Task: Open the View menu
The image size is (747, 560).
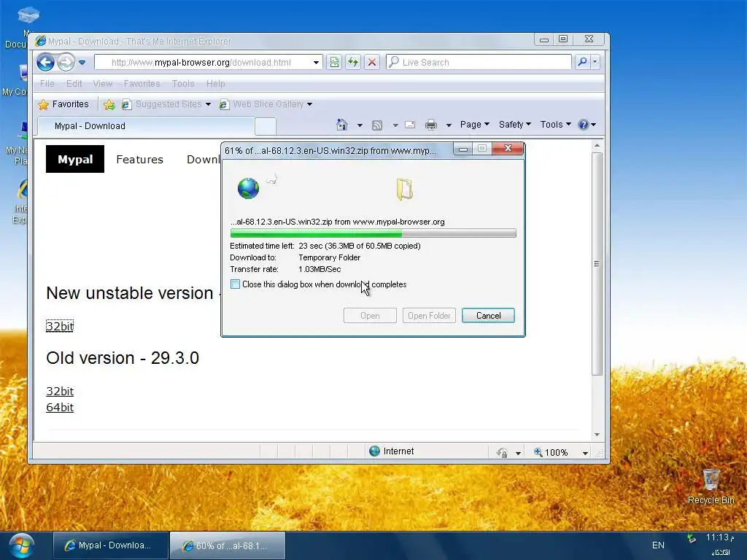Action: (102, 84)
